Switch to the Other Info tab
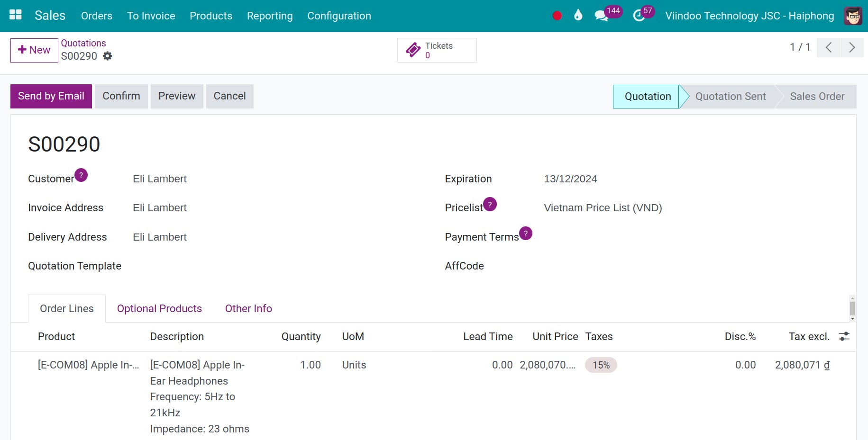The height and width of the screenshot is (440, 868). coord(248,308)
